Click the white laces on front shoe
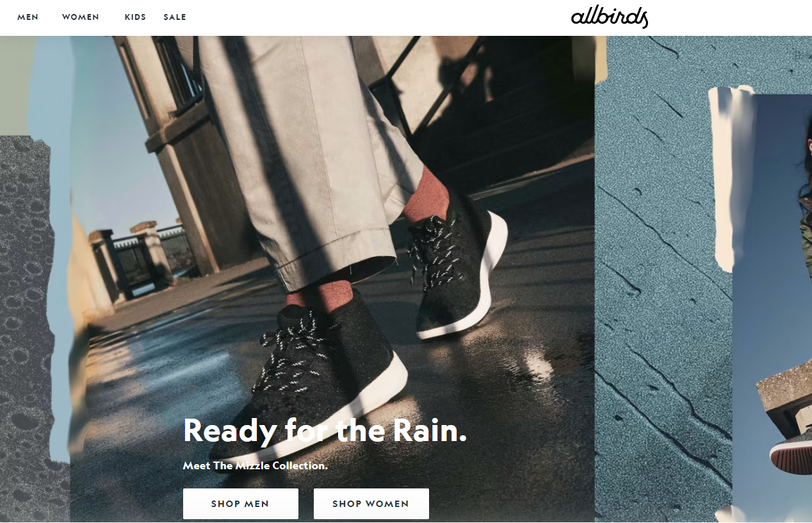Viewport: 812px width, 523px height. 295,349
